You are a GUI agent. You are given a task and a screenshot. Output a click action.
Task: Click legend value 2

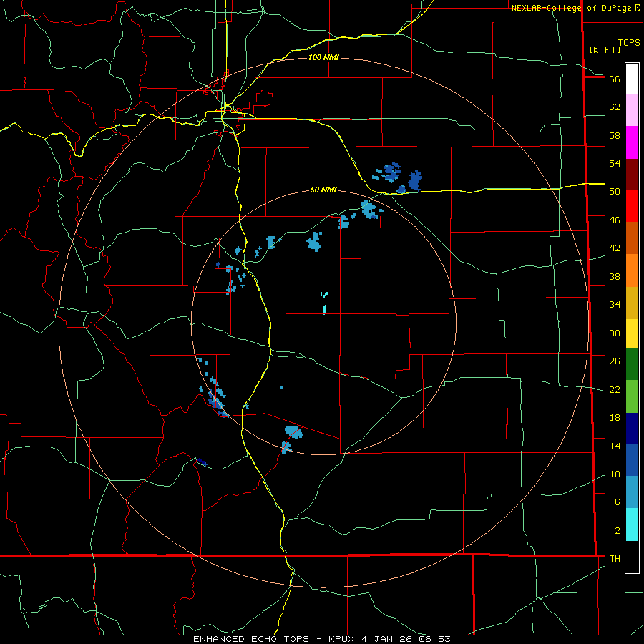point(617,531)
